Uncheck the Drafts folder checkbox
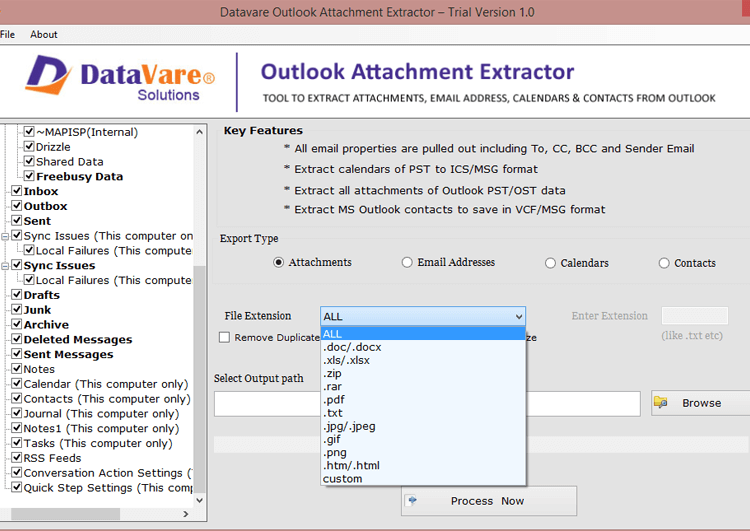Screen dimensions: 750x531 [x=17, y=295]
